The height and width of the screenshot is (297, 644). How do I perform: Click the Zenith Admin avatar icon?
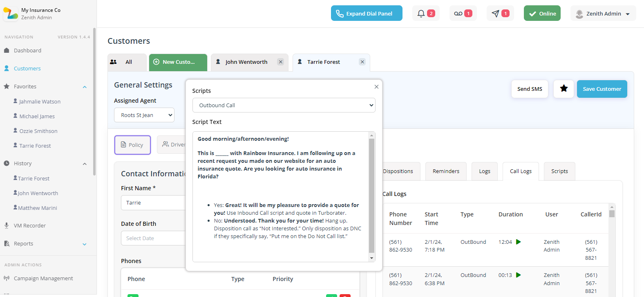pyautogui.click(x=579, y=14)
